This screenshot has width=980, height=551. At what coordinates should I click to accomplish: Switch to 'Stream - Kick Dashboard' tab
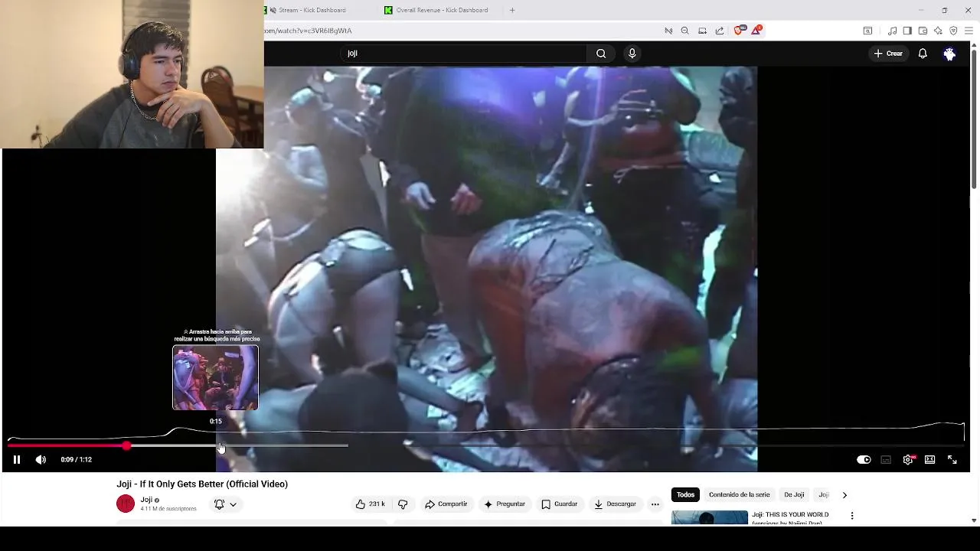coord(312,10)
